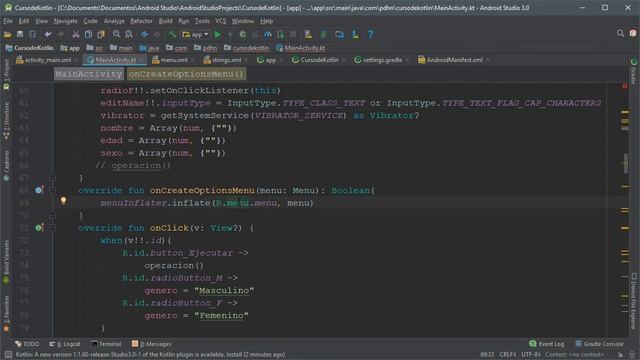640x360 pixels.
Task: Click the Redo arrow icon
Action: [x=60, y=34]
